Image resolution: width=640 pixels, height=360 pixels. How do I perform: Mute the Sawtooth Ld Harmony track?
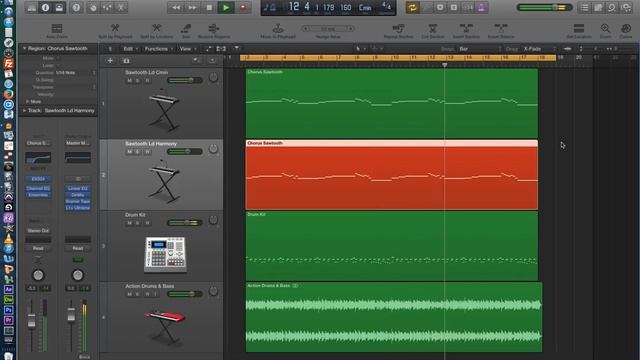(129, 152)
